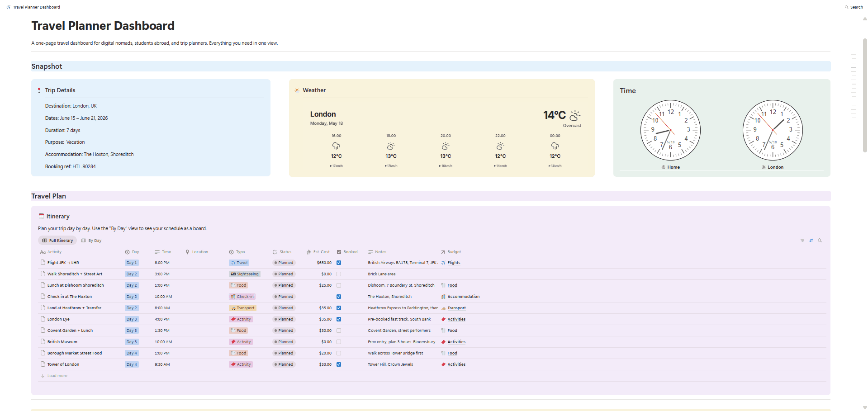Open the Sightseeing type tag dropdown
Image resolution: width=868 pixels, height=411 pixels.
coord(245,274)
